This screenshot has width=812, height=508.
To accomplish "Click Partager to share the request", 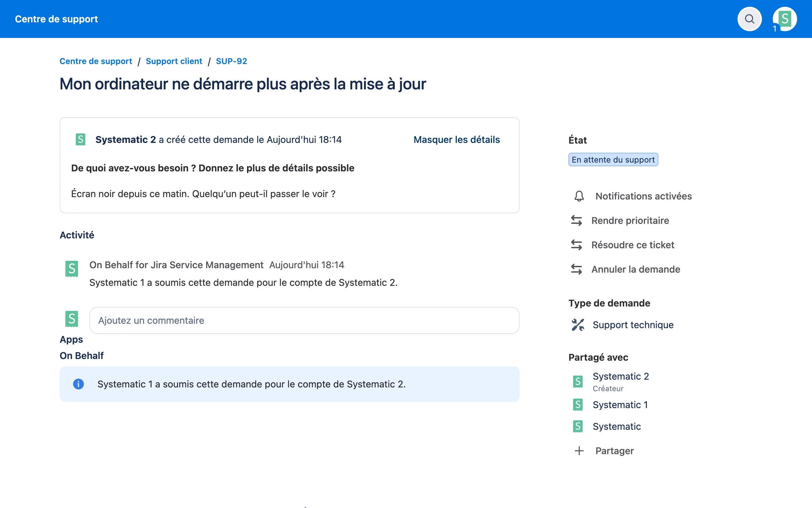I will click(614, 451).
